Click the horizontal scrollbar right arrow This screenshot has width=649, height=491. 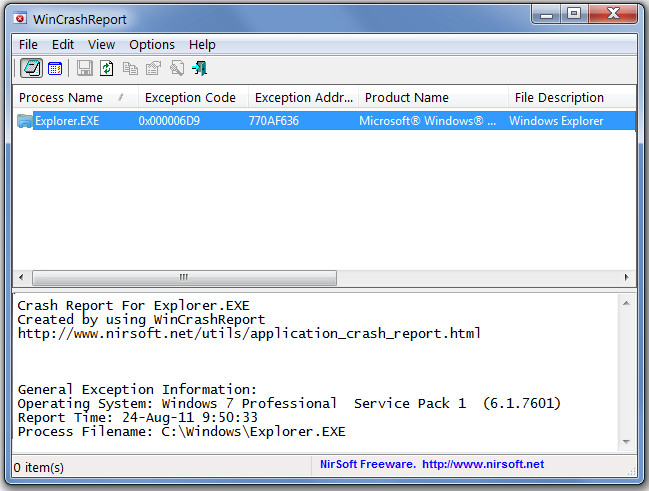[x=627, y=277]
